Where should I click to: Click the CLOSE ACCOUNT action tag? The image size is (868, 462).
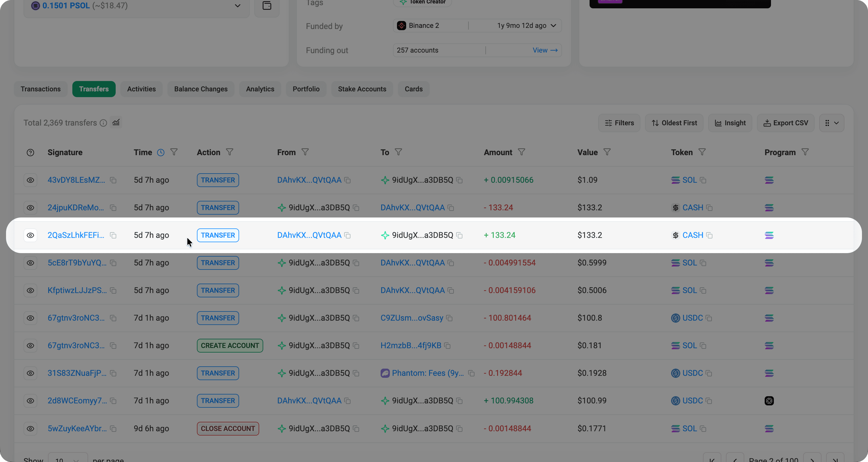[x=228, y=429]
